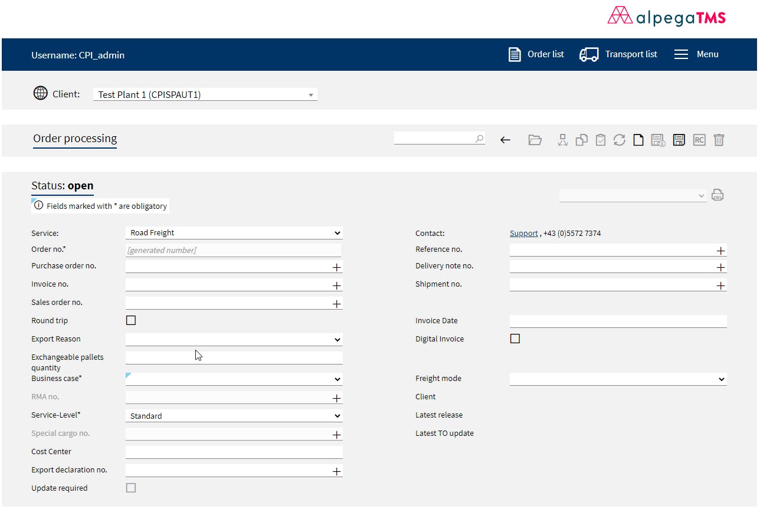The width and height of the screenshot is (760, 532).
Task: Refresh the order with the reload icon
Action: pos(619,140)
